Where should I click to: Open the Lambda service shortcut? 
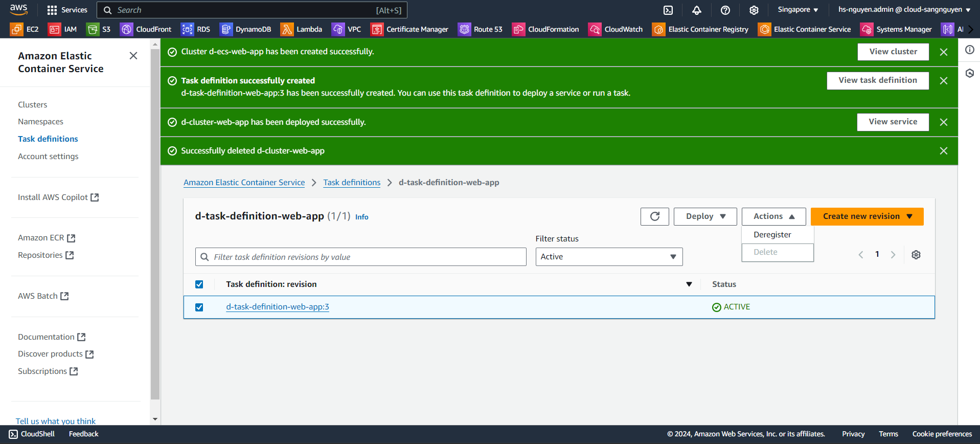pyautogui.click(x=301, y=29)
